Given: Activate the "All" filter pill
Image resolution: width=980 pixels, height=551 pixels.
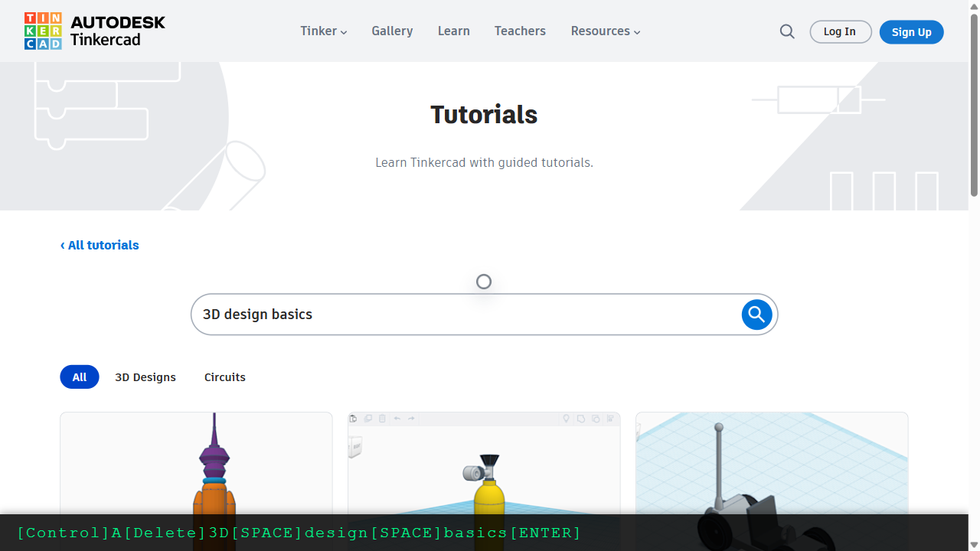Looking at the screenshot, I should [x=79, y=377].
